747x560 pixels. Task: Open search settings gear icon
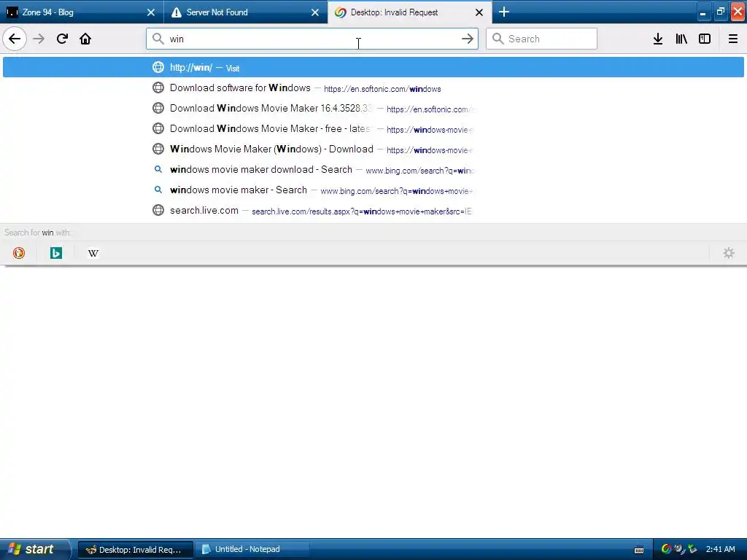click(x=729, y=253)
